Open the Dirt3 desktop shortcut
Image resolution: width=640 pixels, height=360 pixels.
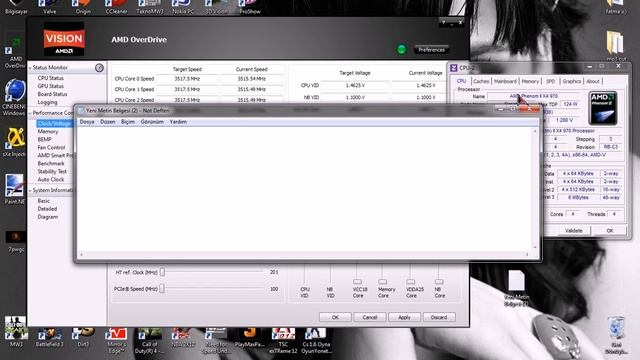click(83, 337)
